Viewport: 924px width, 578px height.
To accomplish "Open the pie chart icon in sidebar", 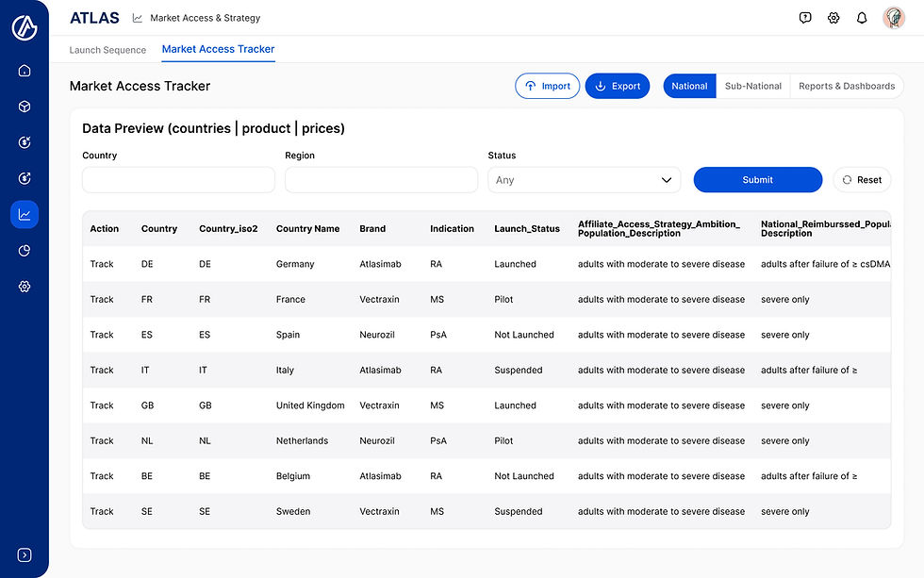I will pos(25,251).
